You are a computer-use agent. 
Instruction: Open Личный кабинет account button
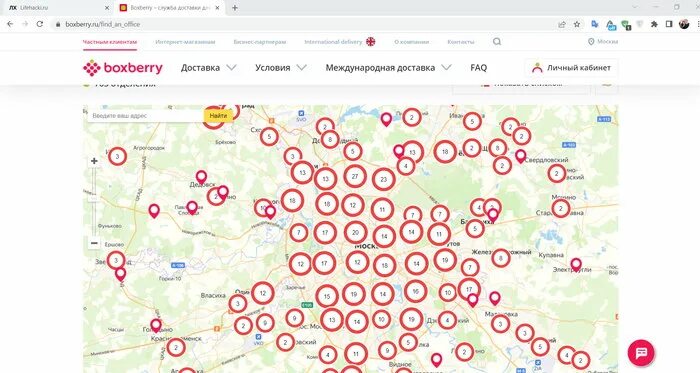[571, 68]
